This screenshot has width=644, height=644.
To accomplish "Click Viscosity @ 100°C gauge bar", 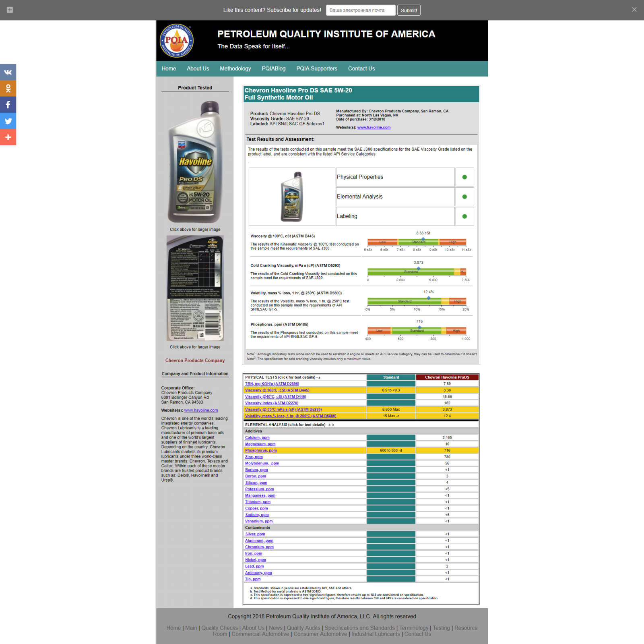I will 417,242.
